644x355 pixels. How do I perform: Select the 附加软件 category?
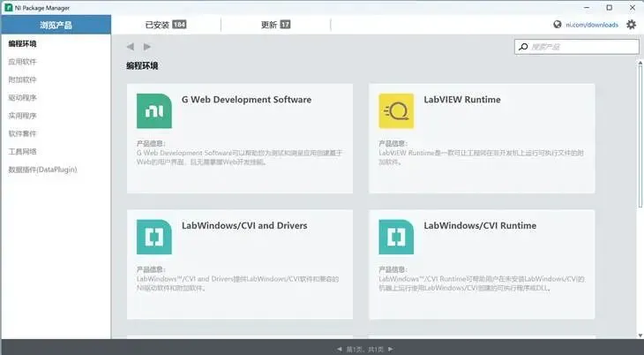(23, 79)
